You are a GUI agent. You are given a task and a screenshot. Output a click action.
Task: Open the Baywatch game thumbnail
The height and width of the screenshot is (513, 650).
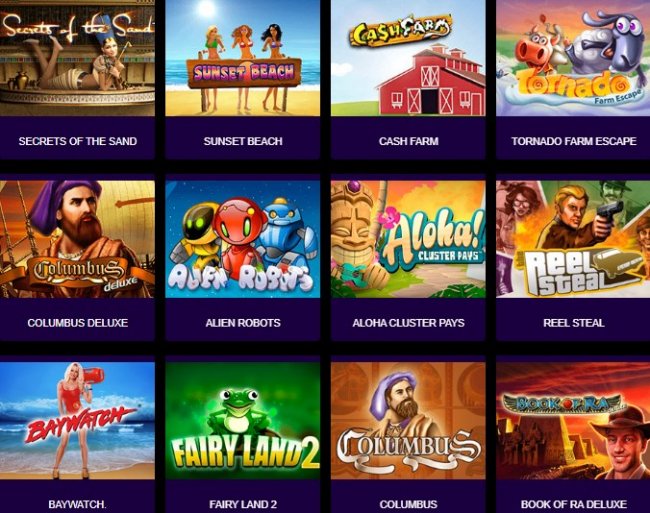pos(77,421)
